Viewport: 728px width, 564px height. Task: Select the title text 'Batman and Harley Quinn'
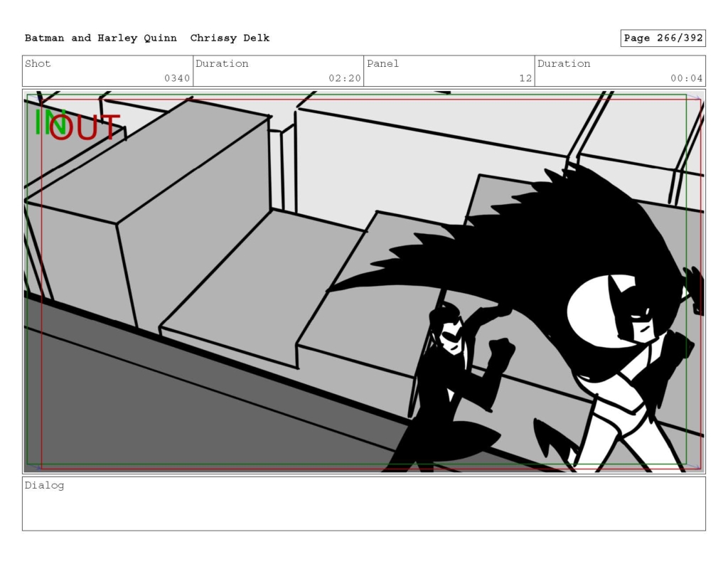pyautogui.click(x=101, y=38)
